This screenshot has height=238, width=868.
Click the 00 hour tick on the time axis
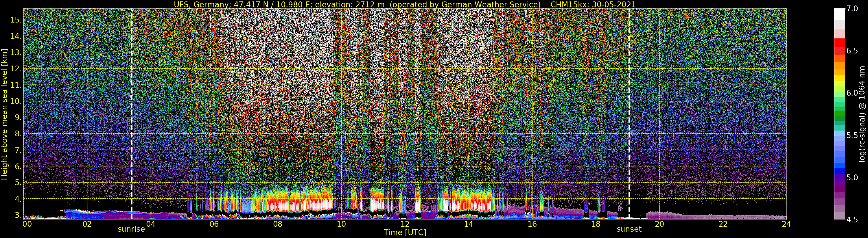click(27, 224)
